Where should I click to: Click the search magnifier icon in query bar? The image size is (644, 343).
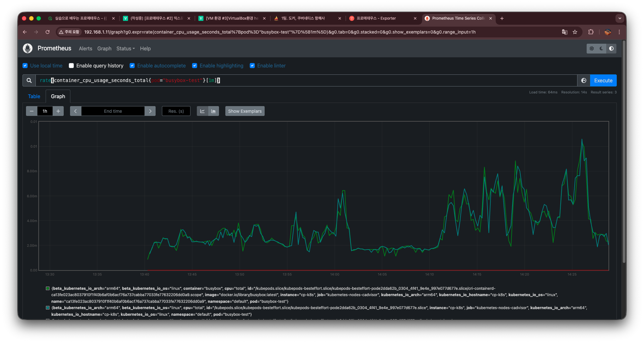[29, 80]
